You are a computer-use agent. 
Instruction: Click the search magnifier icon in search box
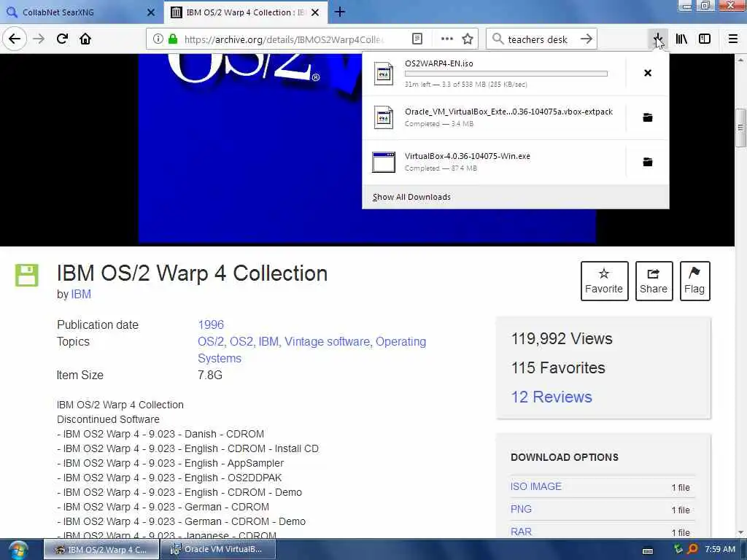[x=498, y=39]
